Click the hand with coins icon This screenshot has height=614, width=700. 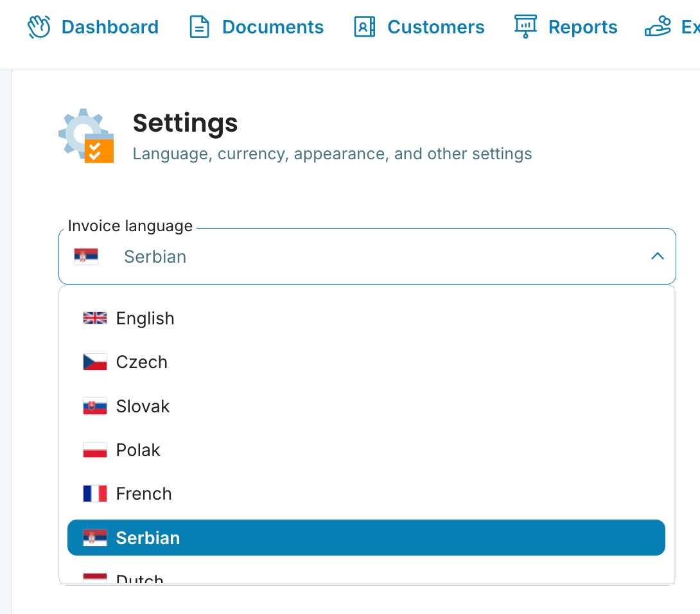(x=658, y=27)
